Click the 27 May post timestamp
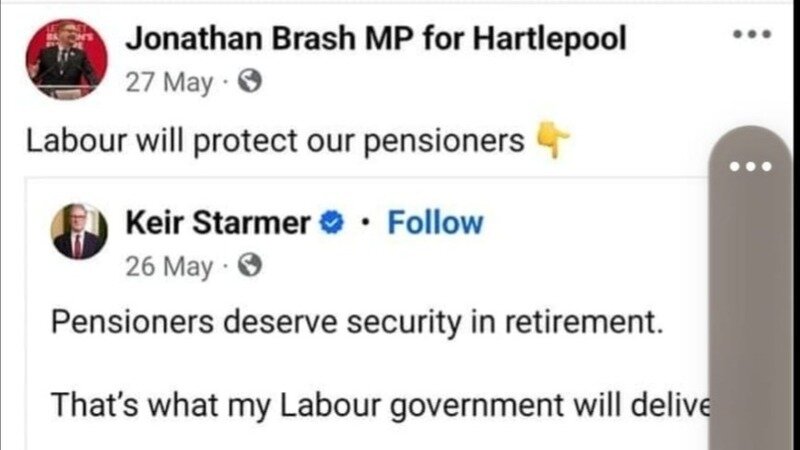 click(169, 83)
